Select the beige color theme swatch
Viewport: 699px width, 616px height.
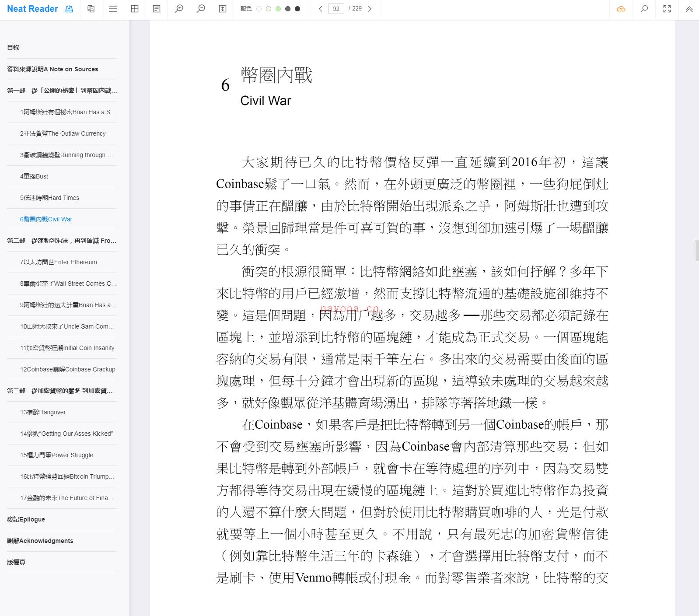pyautogui.click(x=269, y=9)
